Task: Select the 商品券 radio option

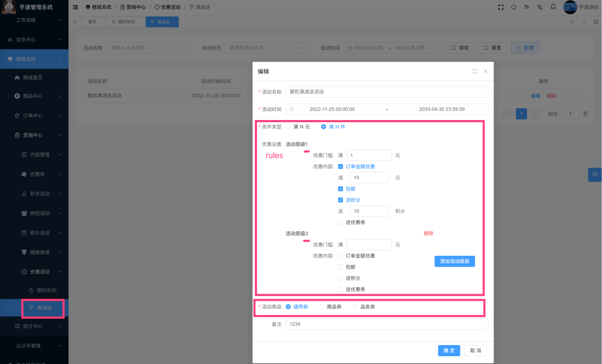Action: (x=322, y=307)
